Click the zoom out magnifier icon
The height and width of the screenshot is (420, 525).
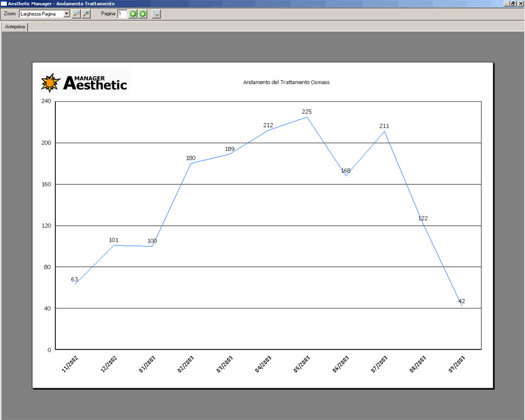click(x=77, y=14)
